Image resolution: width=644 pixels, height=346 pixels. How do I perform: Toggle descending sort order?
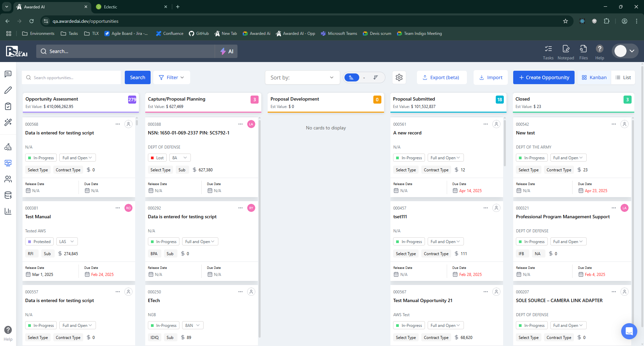[x=376, y=77]
